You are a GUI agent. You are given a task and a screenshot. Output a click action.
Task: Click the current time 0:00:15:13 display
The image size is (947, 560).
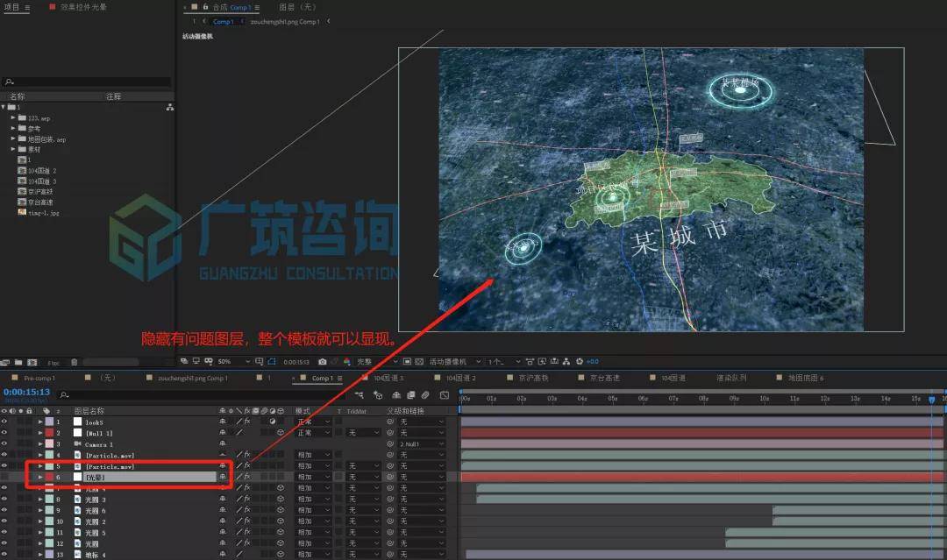26,393
